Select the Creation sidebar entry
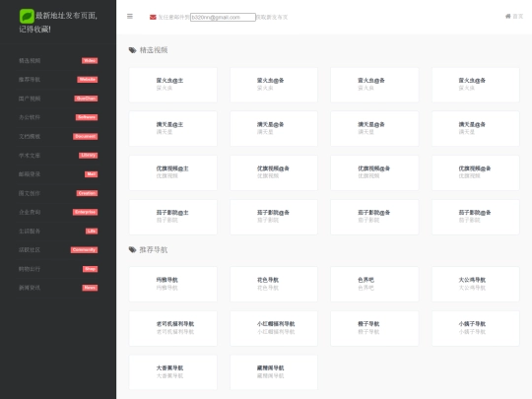532x399 pixels. [x=58, y=193]
